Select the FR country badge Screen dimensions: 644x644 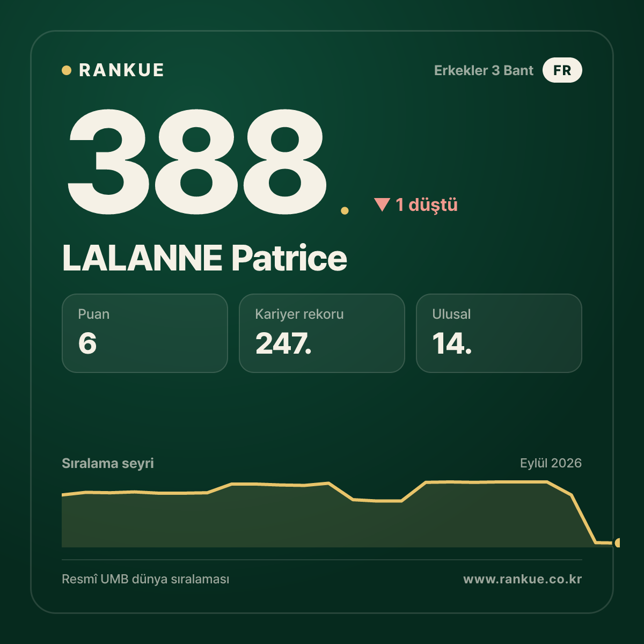pyautogui.click(x=562, y=70)
